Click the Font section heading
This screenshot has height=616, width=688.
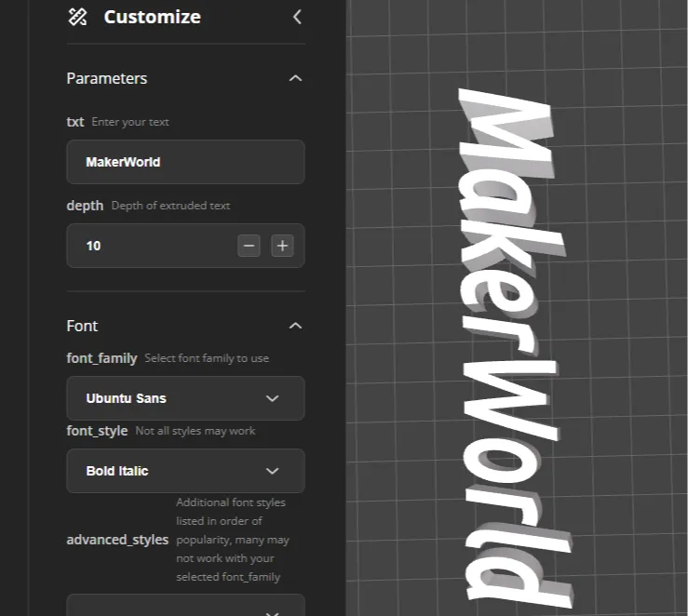(82, 326)
